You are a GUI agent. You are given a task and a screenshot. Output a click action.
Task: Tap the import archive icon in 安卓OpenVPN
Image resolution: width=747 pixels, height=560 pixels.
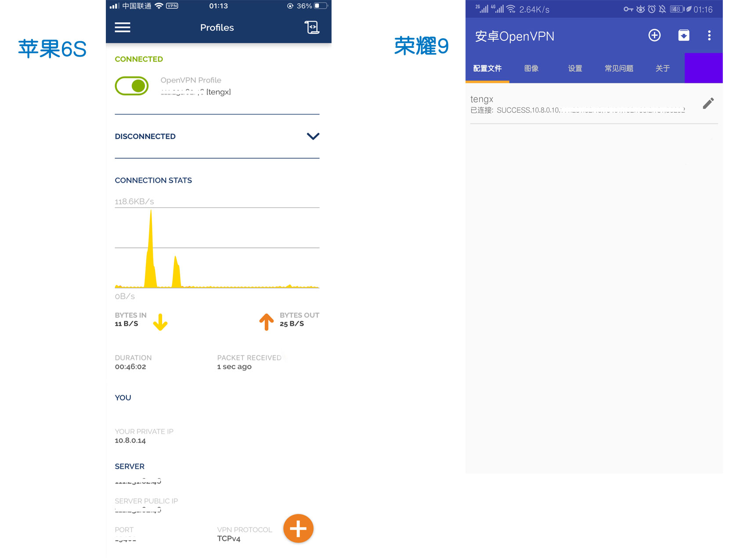[x=684, y=36]
